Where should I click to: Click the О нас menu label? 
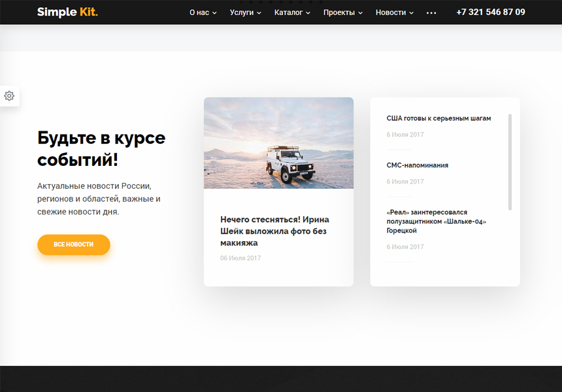click(x=199, y=12)
